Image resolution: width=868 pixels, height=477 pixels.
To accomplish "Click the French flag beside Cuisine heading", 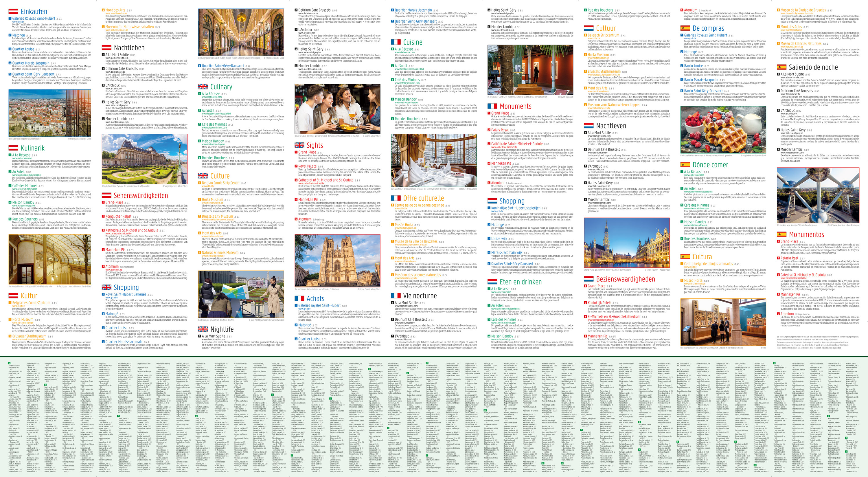I will [396, 43].
